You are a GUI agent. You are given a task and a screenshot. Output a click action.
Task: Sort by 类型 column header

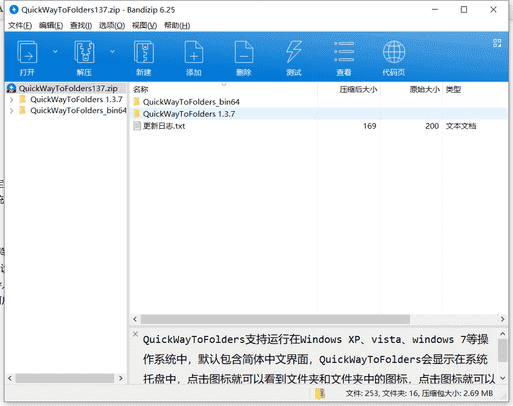click(x=453, y=89)
